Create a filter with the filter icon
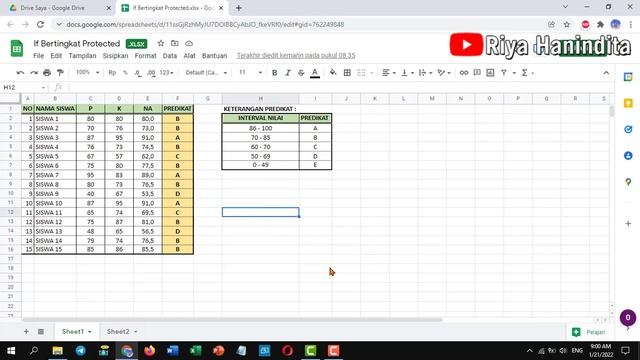 [x=504, y=73]
